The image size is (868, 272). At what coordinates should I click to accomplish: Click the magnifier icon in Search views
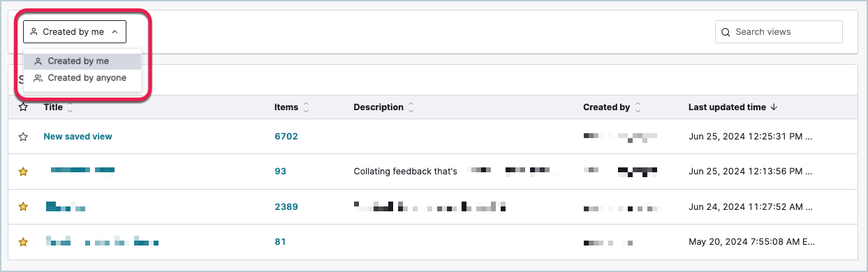tap(726, 32)
